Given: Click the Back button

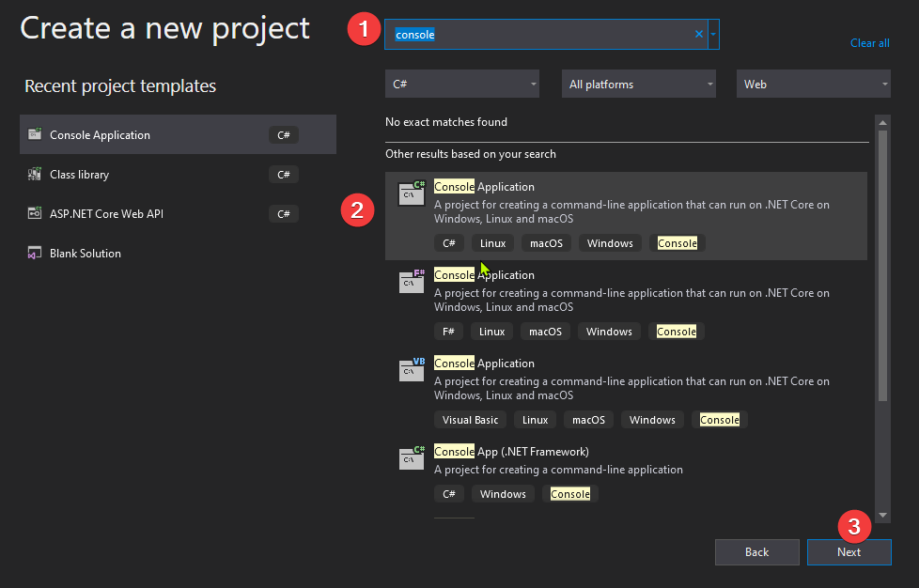Looking at the screenshot, I should (756, 551).
